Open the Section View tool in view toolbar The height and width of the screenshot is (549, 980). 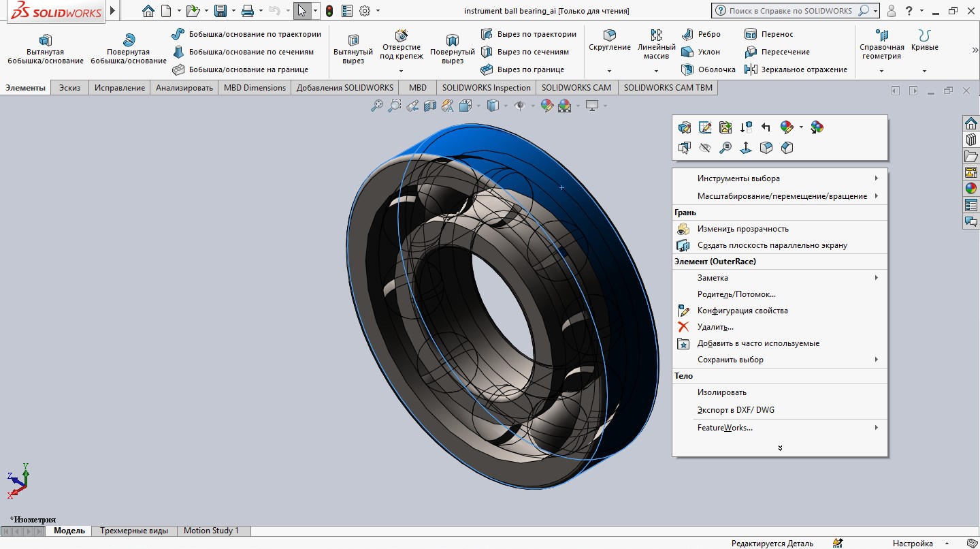(x=430, y=106)
